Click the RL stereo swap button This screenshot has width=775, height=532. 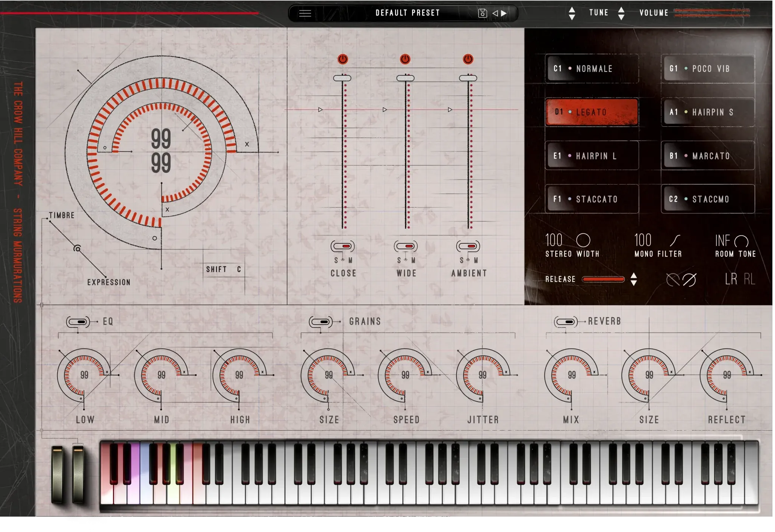coord(749,279)
